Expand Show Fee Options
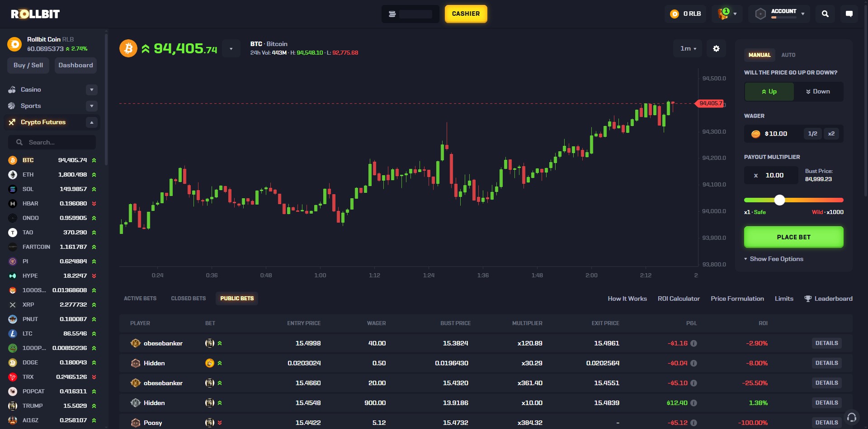This screenshot has width=868, height=429. (774, 259)
